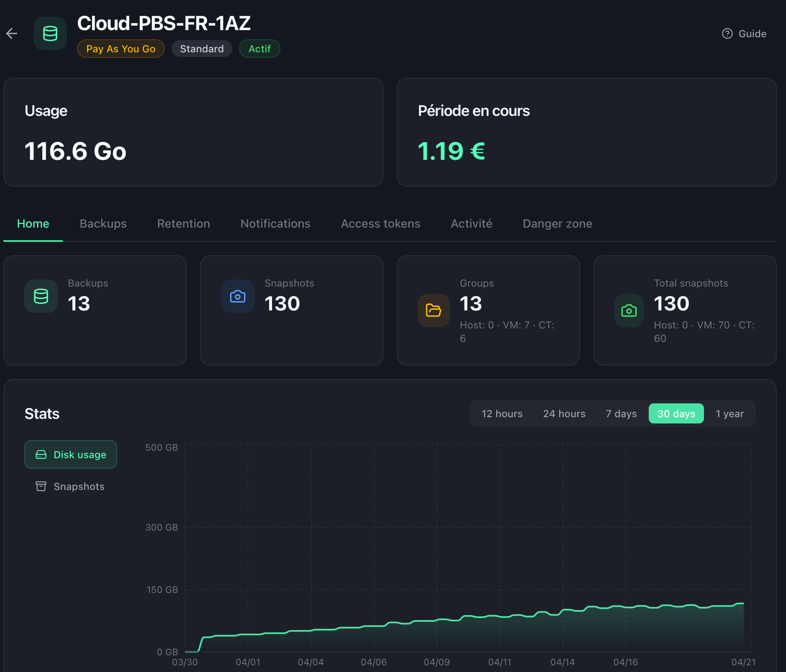Click the Groups folder icon
Image resolution: width=786 pixels, height=672 pixels.
[434, 310]
